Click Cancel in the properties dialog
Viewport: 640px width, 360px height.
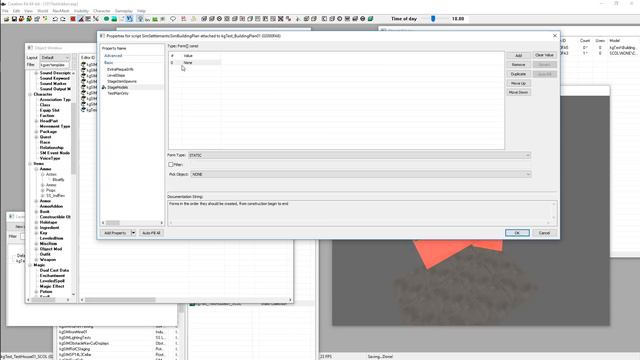point(544,233)
